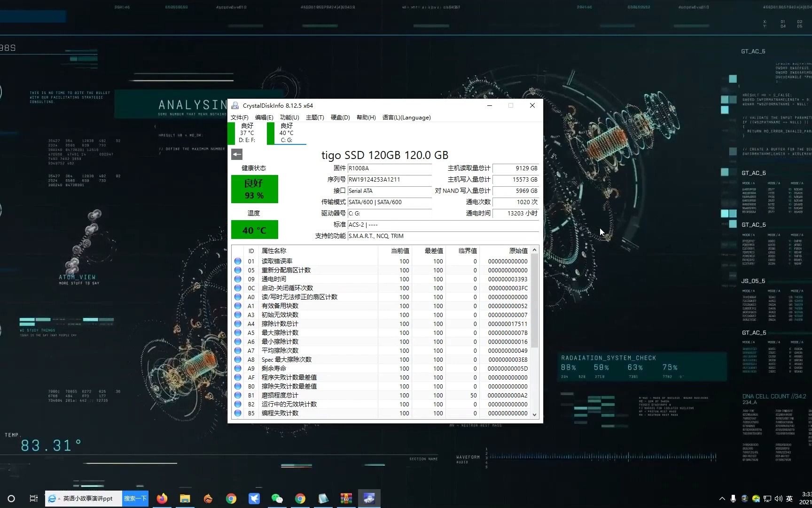Viewport: 812px width, 508px height.
Task: Select the C: G: disk tab
Action: pos(286,133)
